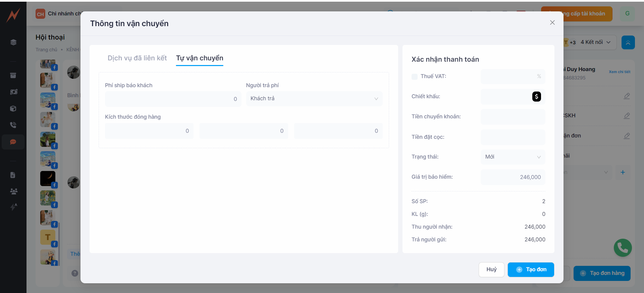Expand the Người trả phí dropdown
This screenshot has height=293, width=644.
pyautogui.click(x=314, y=99)
